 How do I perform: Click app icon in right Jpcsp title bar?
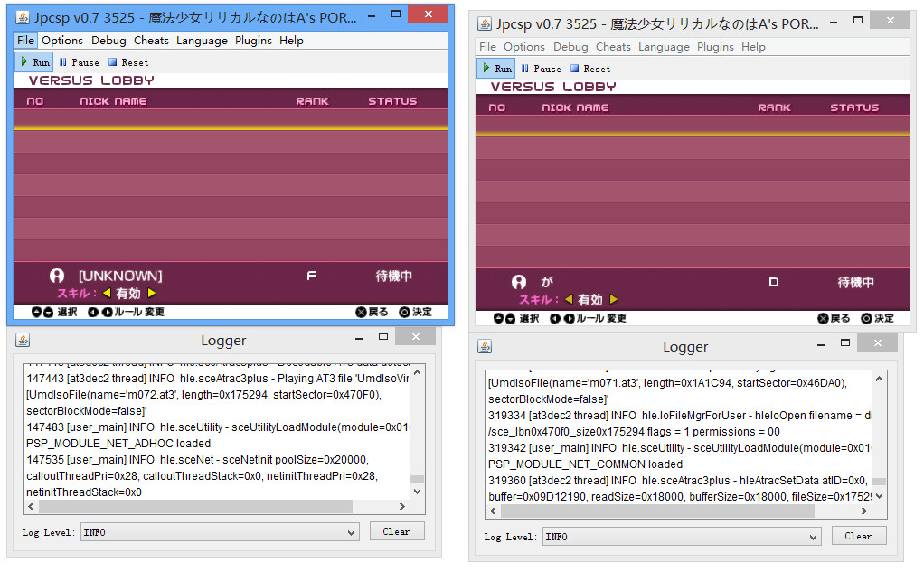pos(485,23)
